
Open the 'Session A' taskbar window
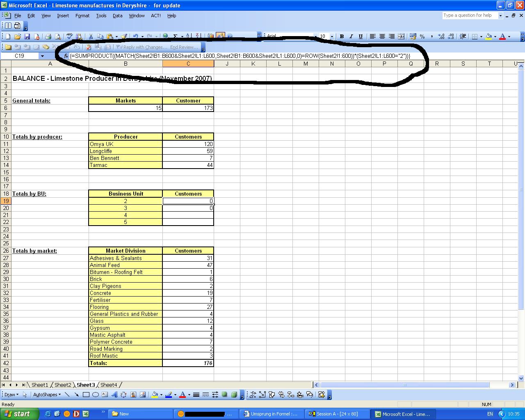(x=336, y=414)
